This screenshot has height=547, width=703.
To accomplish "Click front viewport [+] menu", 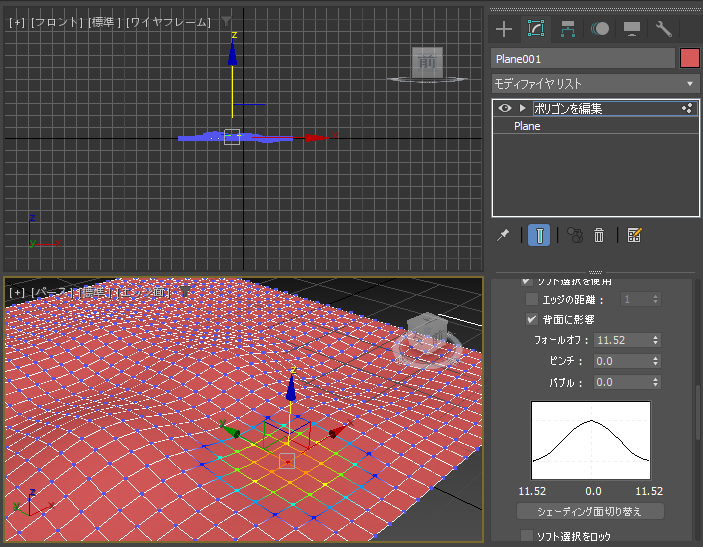I will [17, 22].
